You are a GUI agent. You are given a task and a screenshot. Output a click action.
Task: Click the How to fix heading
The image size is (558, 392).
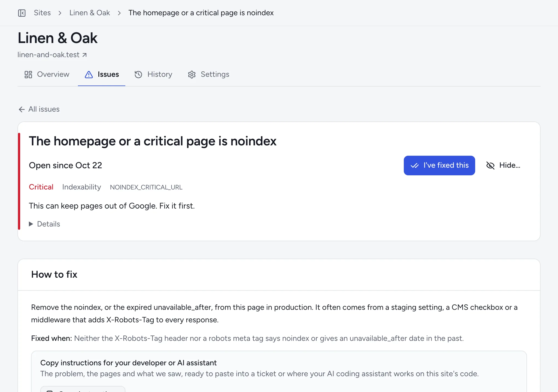(54, 274)
